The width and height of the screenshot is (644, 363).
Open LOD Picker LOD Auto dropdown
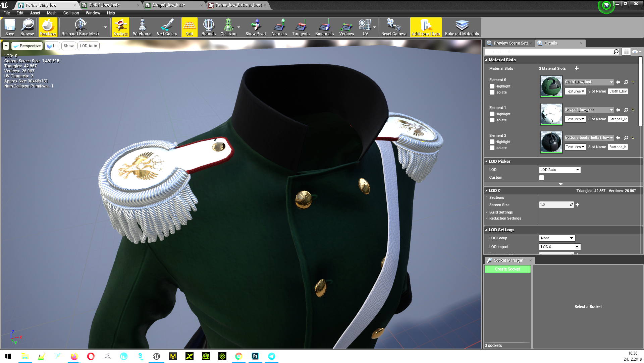coord(559,170)
